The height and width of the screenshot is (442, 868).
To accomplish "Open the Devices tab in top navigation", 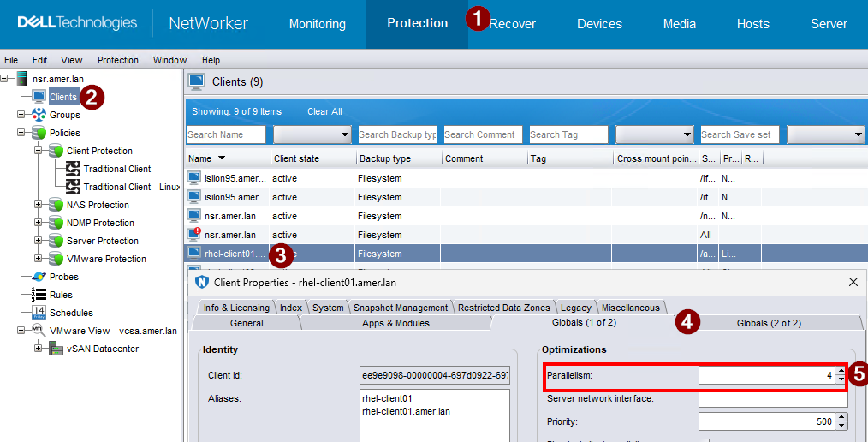I will 599,24.
